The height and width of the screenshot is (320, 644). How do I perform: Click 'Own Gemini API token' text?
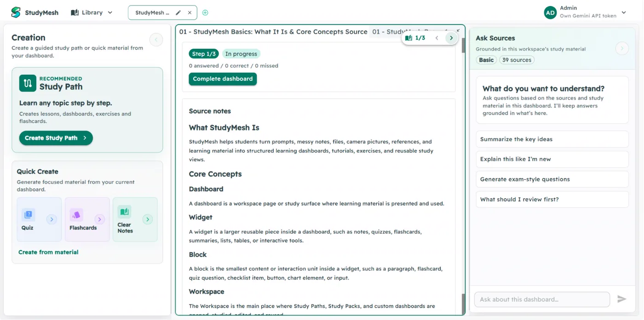(x=588, y=16)
